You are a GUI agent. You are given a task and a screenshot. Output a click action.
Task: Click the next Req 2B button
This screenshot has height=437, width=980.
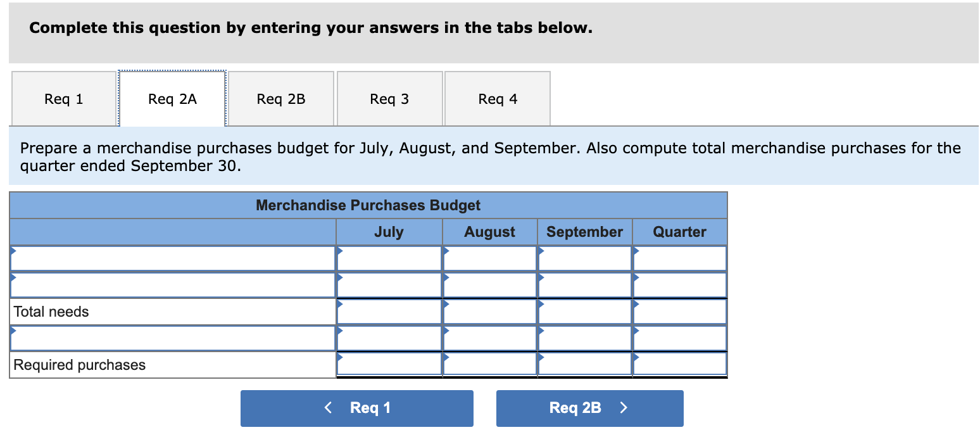589,408
